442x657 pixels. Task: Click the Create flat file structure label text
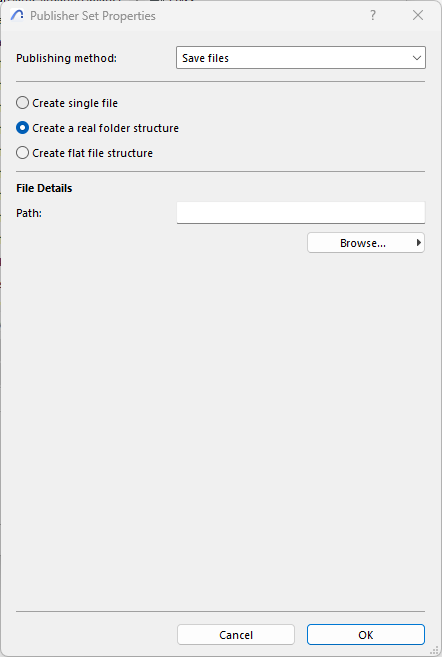[93, 153]
